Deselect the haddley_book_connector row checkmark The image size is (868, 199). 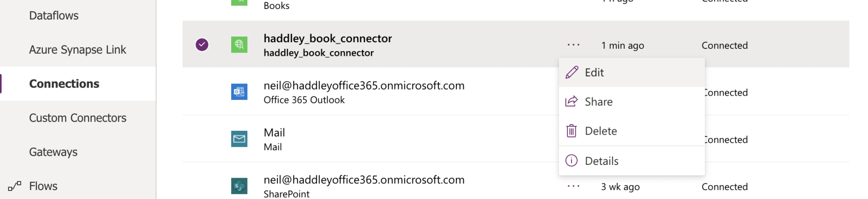pos(202,45)
